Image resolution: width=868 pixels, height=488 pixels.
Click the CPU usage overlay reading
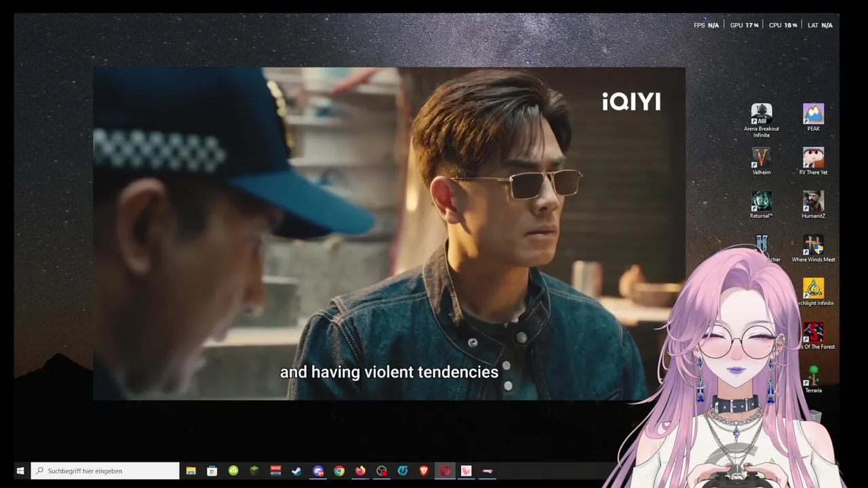(x=783, y=25)
